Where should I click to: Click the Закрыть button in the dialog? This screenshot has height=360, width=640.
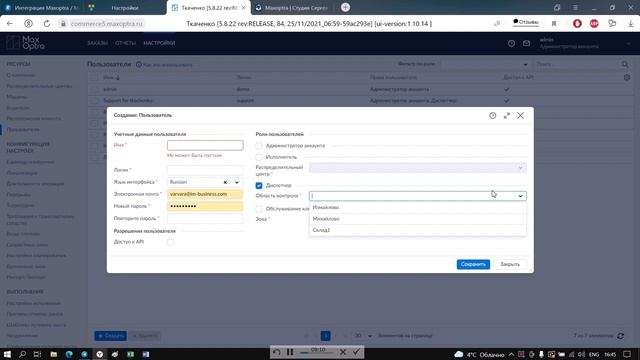click(510, 264)
